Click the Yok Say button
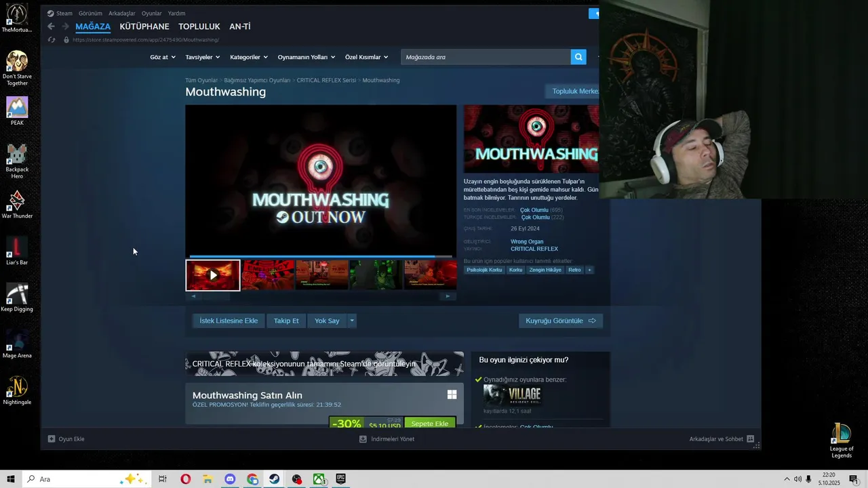868x488 pixels. (327, 321)
